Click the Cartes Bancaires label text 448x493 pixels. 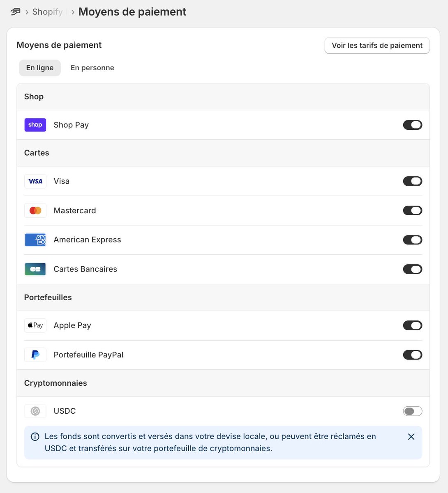(x=85, y=269)
